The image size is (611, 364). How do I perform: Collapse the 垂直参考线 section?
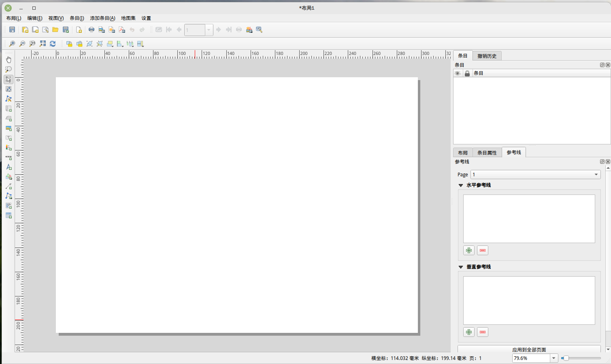coord(461,267)
